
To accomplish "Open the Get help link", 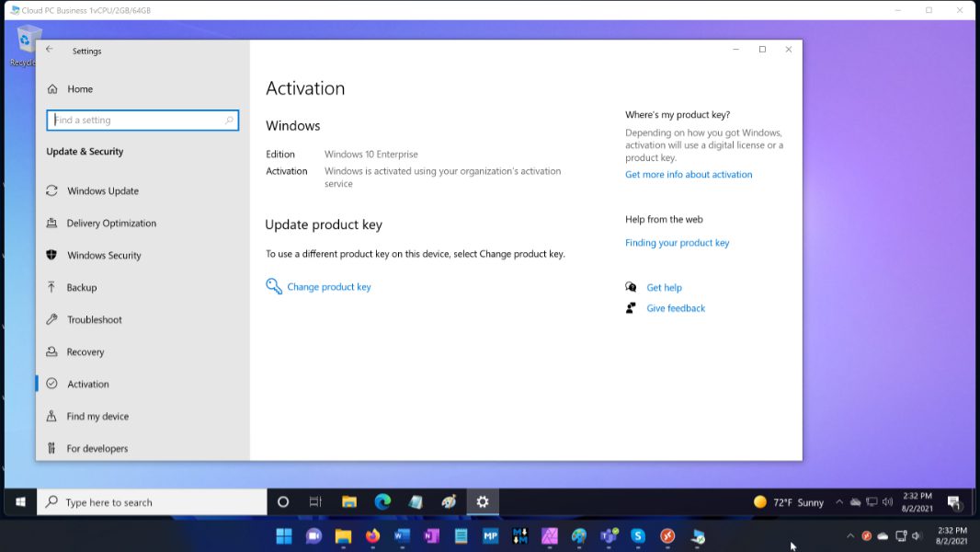I will tap(664, 288).
